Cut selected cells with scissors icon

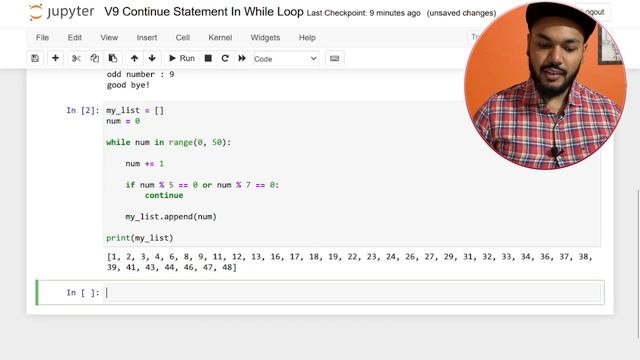coord(76,58)
